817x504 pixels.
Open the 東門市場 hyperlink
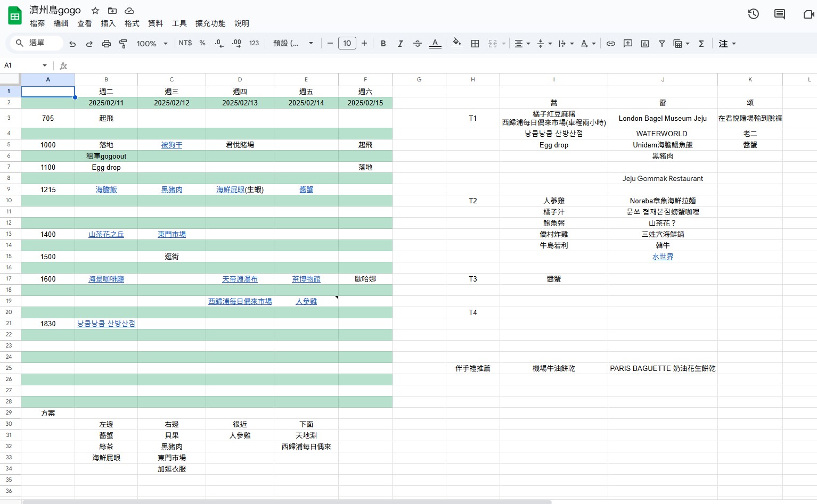171,234
